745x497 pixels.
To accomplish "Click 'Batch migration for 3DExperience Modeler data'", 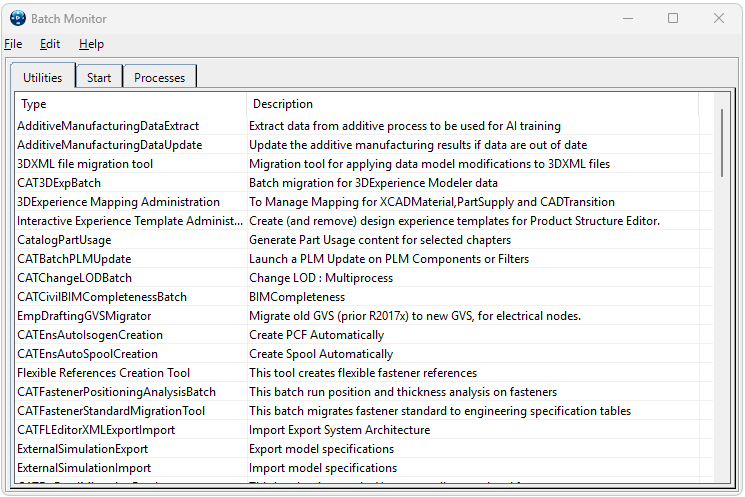I will 373,183.
